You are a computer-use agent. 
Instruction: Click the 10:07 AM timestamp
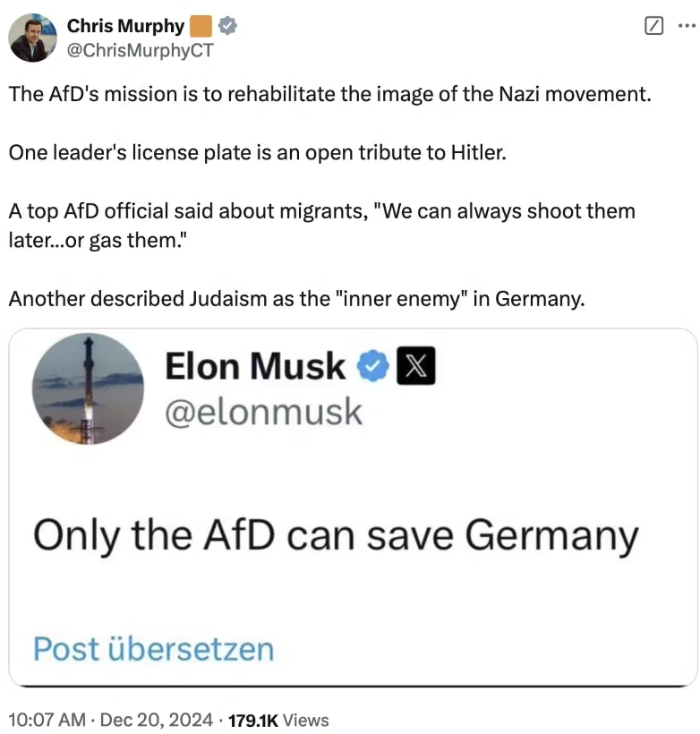click(46, 720)
